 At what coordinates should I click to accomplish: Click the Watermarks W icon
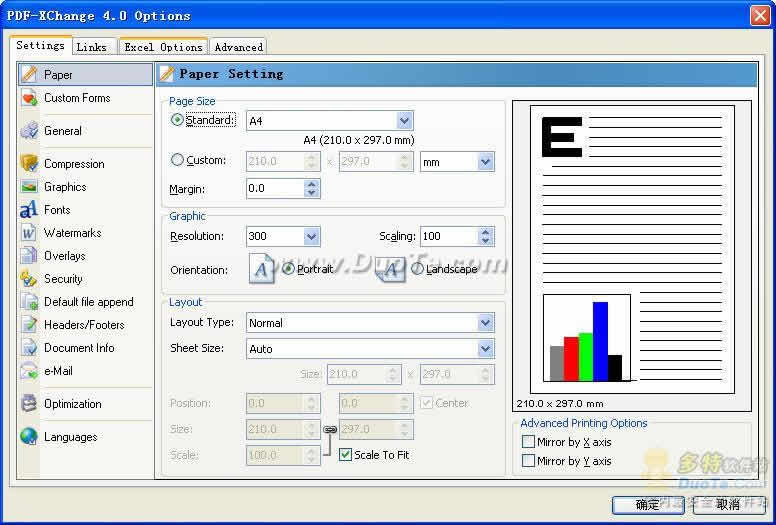coord(29,233)
